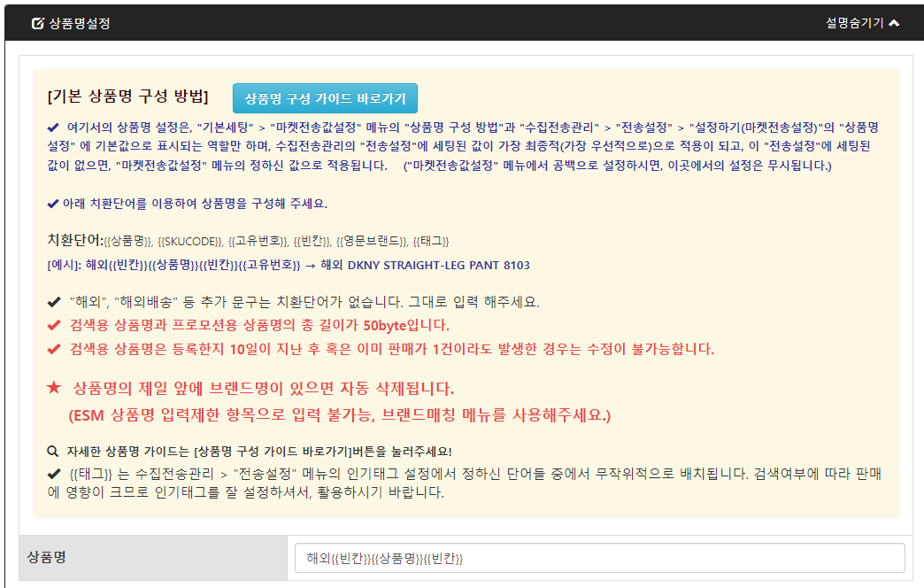The image size is (924, 588).
Task: Click the 설명숨기기 text in header
Action: pyautogui.click(x=854, y=23)
